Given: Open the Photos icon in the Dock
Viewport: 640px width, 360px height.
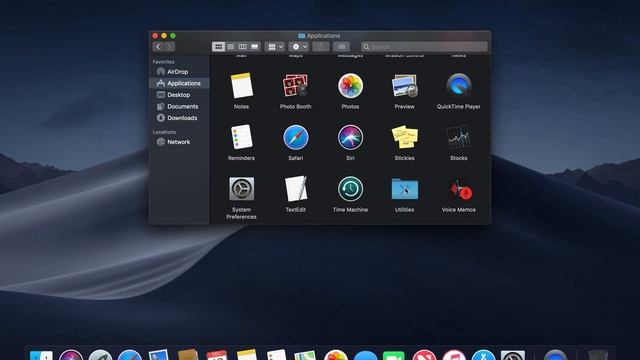Looking at the screenshot, I should tap(336, 355).
